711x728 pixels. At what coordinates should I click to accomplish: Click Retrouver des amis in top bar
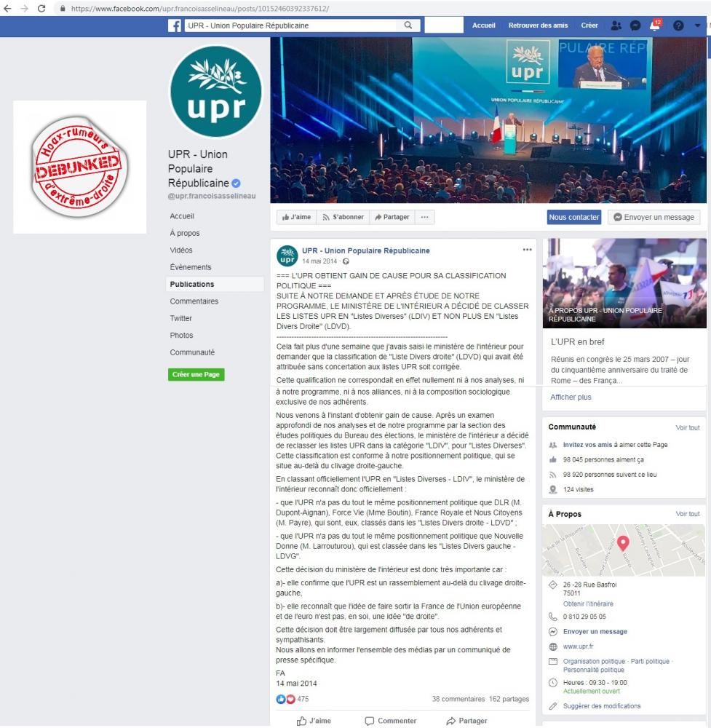click(x=538, y=25)
